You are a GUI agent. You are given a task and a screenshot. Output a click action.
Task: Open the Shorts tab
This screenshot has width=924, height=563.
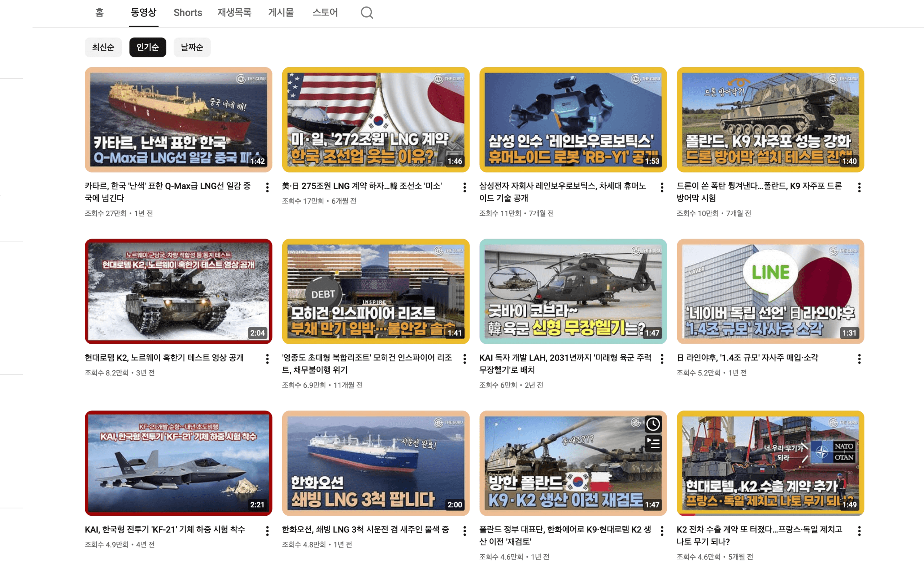188,13
